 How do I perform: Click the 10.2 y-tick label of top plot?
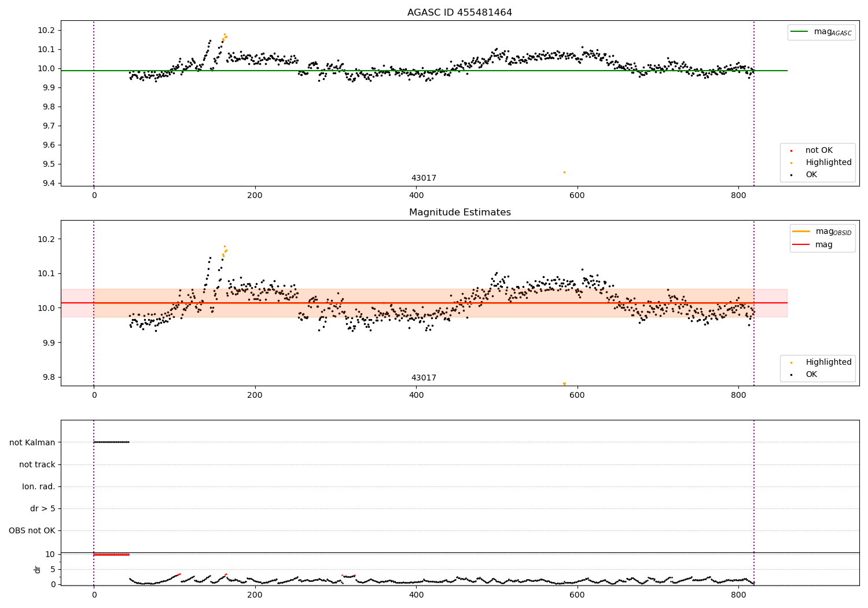coord(47,30)
